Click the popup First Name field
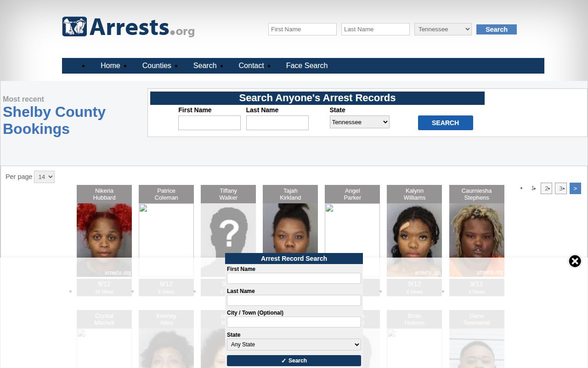Image resolution: width=588 pixels, height=368 pixels. 294,278
